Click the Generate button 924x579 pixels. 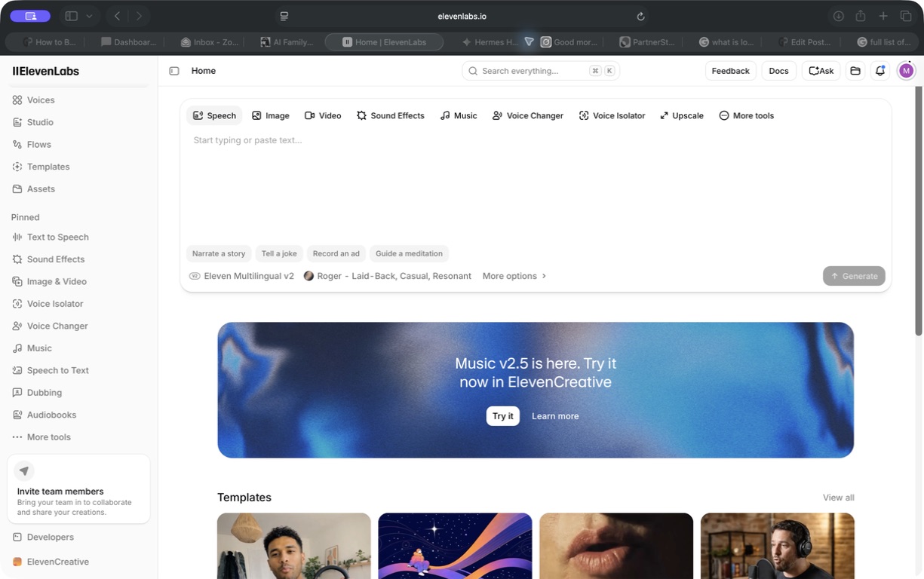(x=854, y=276)
